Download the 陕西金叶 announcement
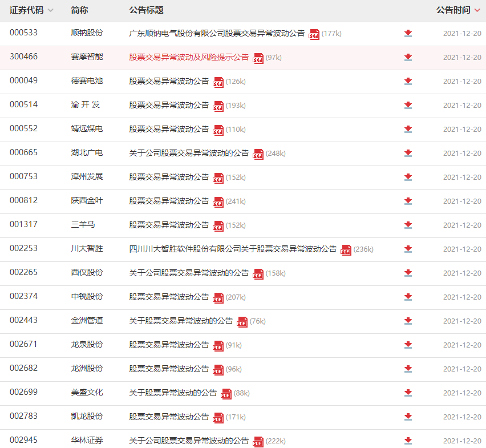Image resolution: width=486 pixels, height=448 pixels. click(408, 201)
